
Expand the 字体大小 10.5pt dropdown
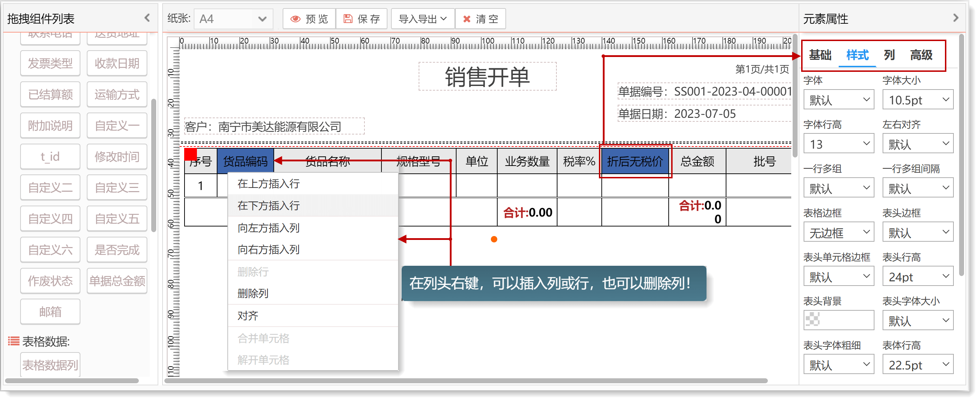(x=917, y=100)
